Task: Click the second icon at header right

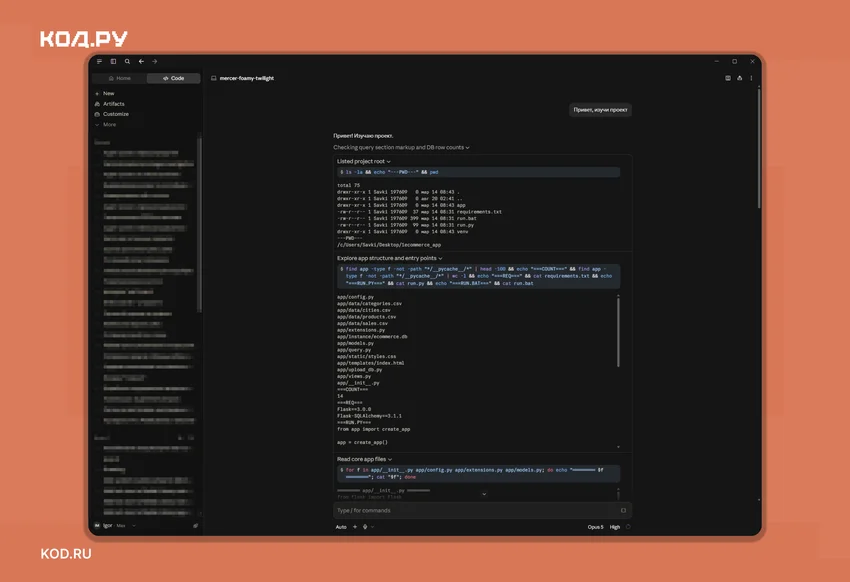Action: click(x=739, y=78)
